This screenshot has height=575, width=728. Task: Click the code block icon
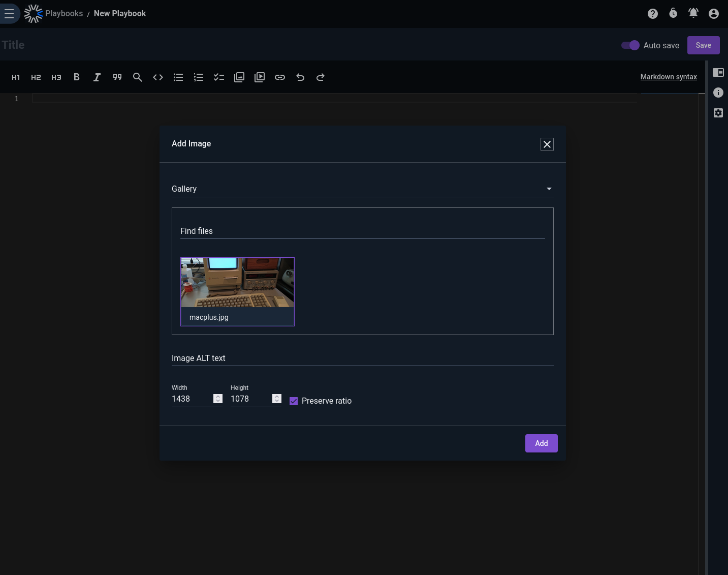tap(158, 77)
